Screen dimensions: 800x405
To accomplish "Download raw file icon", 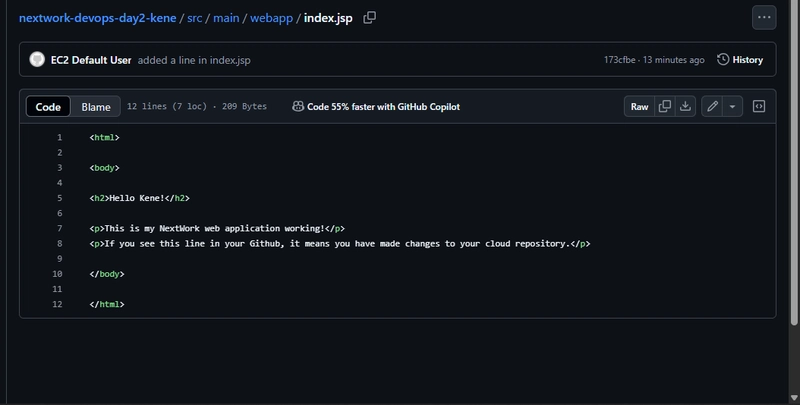I will point(685,107).
